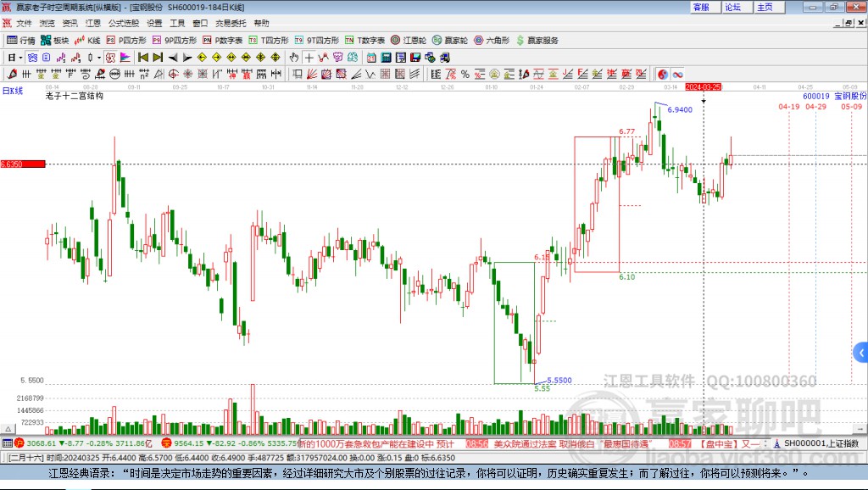Step chart right with black right arrow

(x=187, y=58)
